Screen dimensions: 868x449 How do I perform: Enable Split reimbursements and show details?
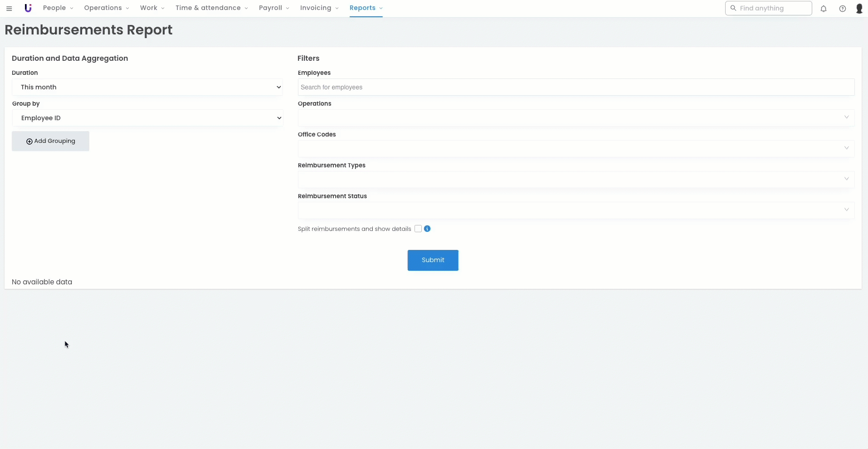(418, 229)
